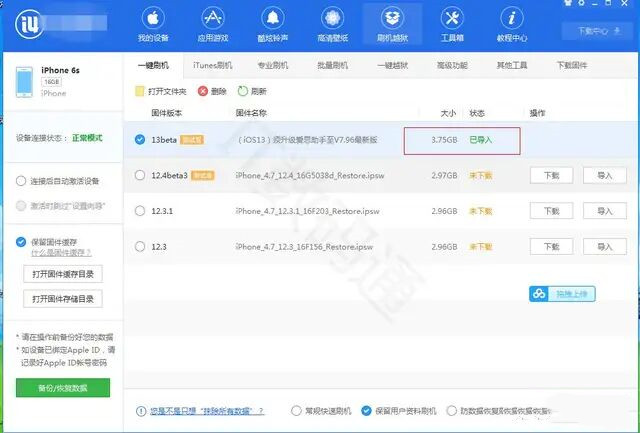Screen dimensions: 640x433
Task: Click the green 刷新 refresh icon
Action: coord(243,91)
